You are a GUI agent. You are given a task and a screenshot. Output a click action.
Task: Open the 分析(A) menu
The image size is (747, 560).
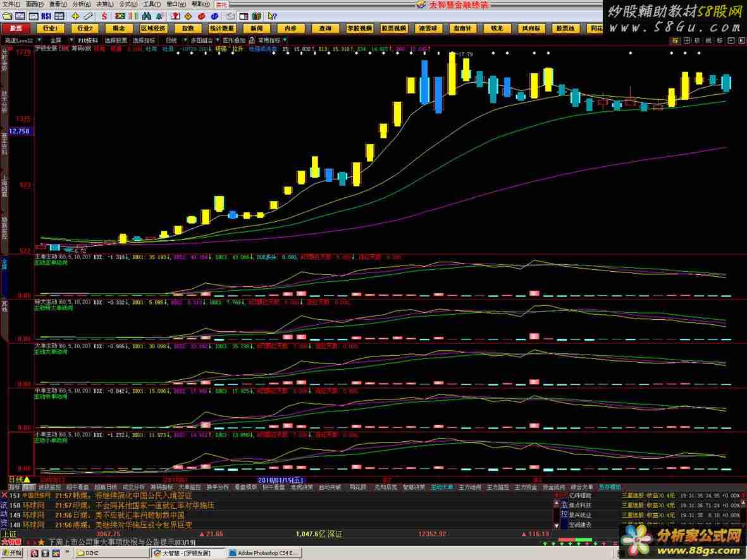pos(81,4)
